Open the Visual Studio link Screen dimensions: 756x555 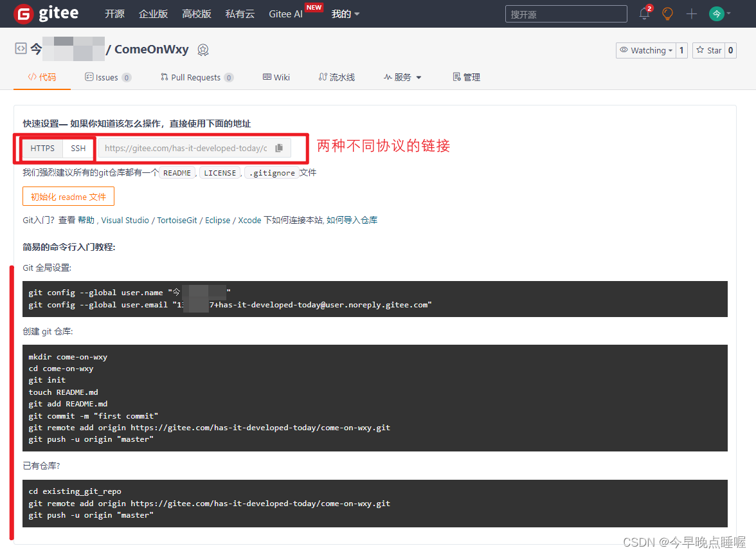coord(125,220)
